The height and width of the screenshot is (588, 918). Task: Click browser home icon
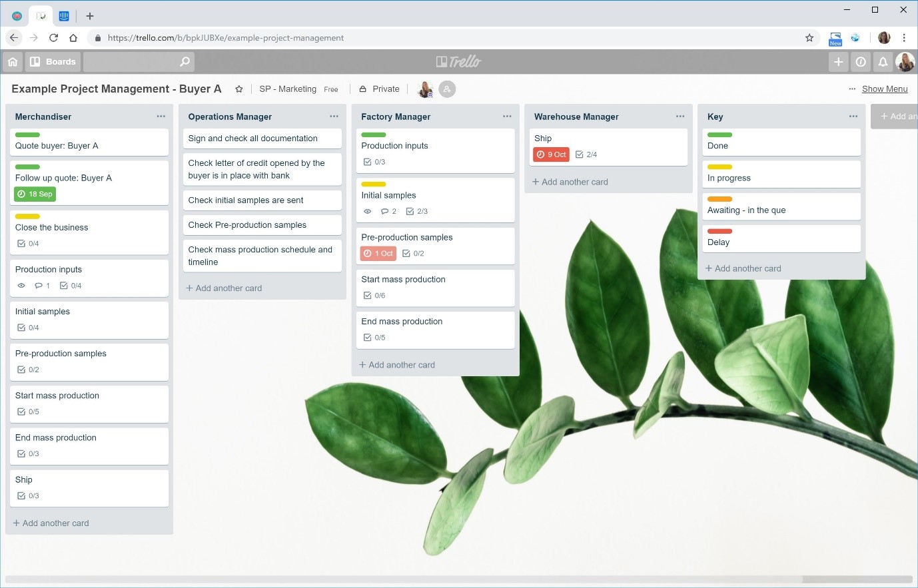[x=73, y=38]
